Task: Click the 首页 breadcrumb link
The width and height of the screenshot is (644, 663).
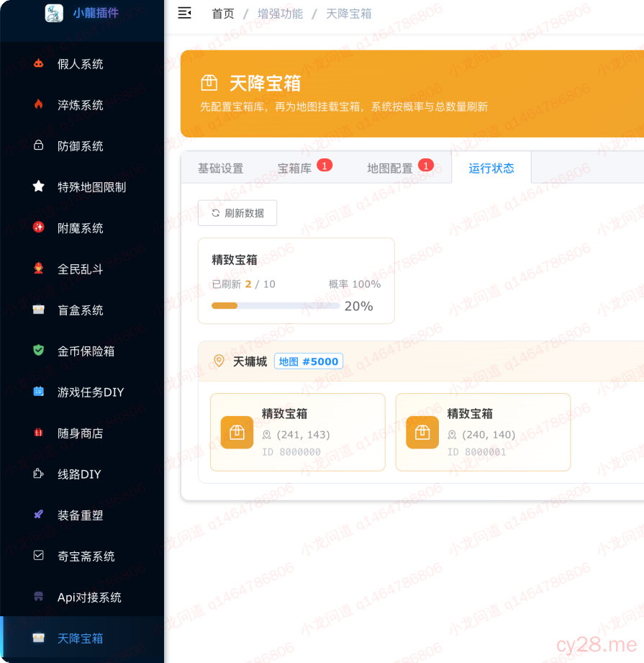Action: (222, 14)
